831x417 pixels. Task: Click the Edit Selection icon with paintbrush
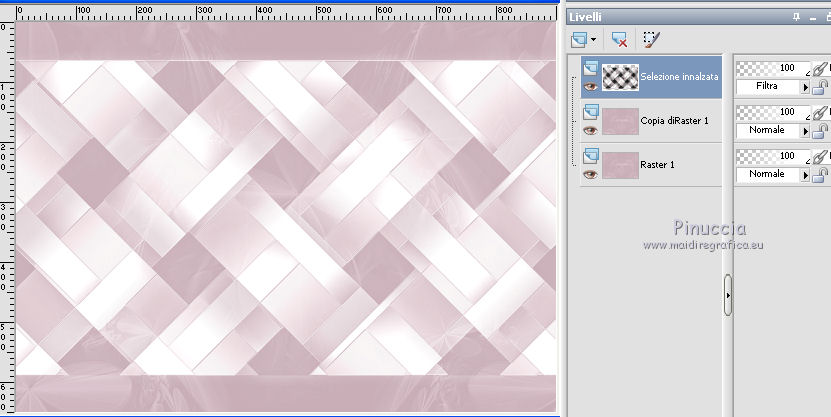click(x=651, y=39)
